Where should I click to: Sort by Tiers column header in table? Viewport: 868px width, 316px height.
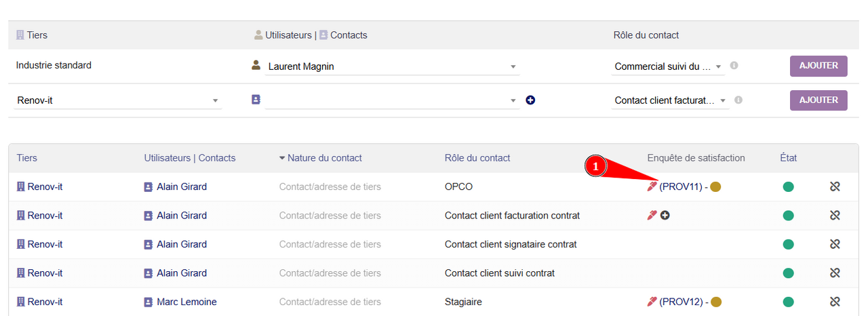pos(27,158)
